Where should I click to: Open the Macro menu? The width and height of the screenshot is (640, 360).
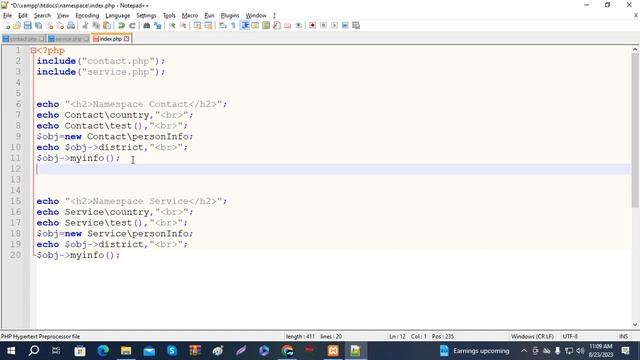[x=190, y=16]
